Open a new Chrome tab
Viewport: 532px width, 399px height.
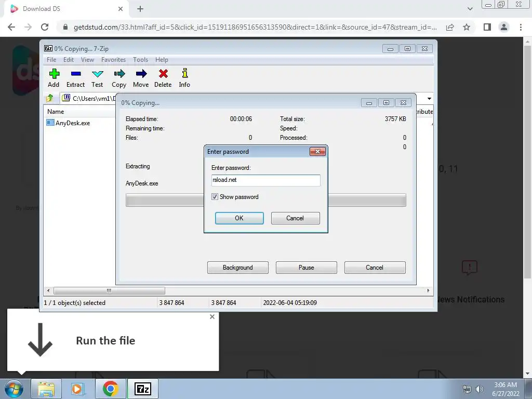point(140,9)
